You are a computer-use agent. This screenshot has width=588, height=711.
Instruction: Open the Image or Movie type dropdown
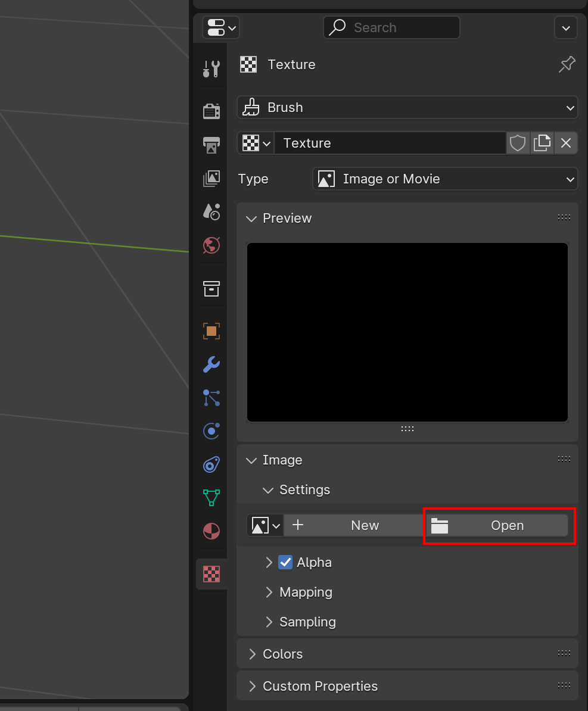[445, 179]
